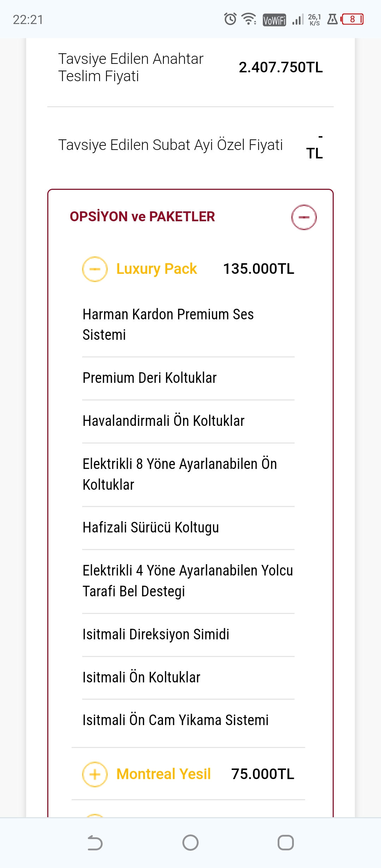Collapse the OPSİYON ve PAKETLER section
This screenshot has width=381, height=868.
click(304, 217)
